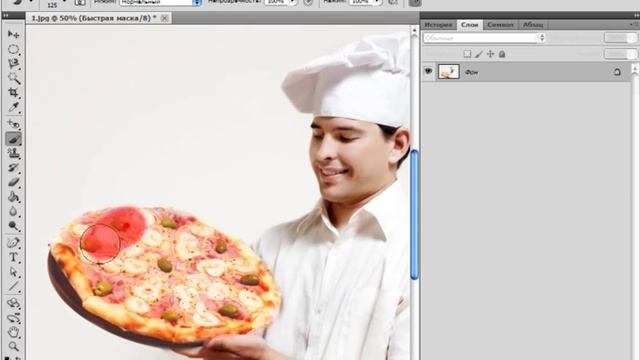Click the Фон layer name

point(471,72)
